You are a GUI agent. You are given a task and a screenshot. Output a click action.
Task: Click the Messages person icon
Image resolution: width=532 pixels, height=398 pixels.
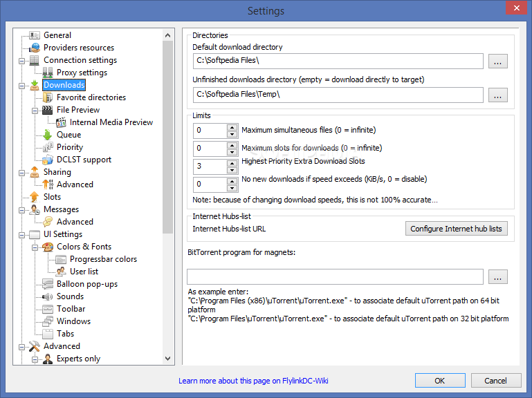35,209
